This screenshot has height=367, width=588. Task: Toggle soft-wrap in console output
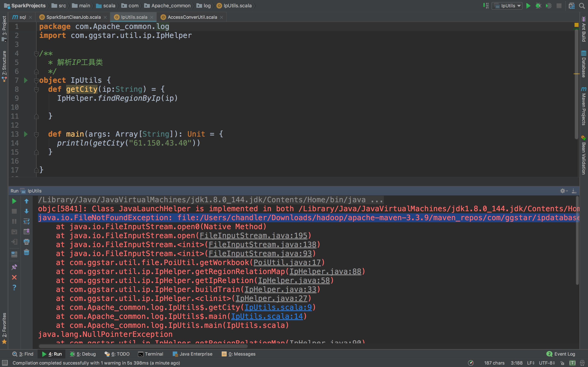pyautogui.click(x=27, y=221)
